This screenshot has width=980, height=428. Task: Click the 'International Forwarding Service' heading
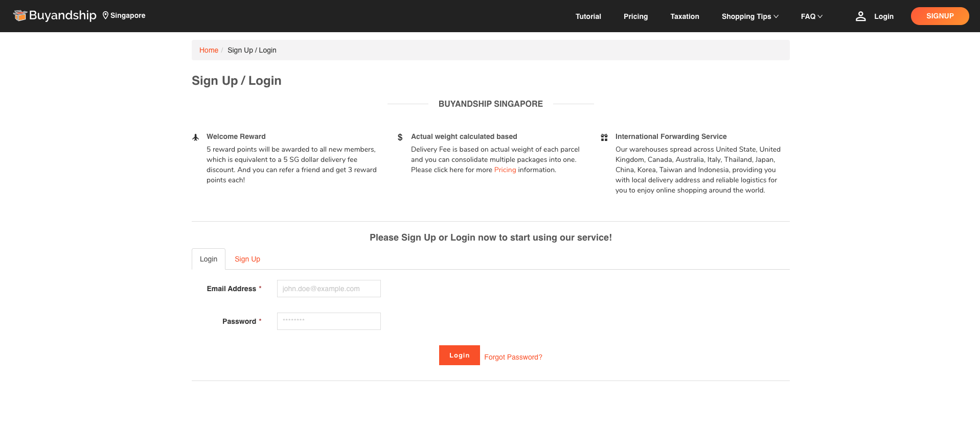pyautogui.click(x=671, y=136)
